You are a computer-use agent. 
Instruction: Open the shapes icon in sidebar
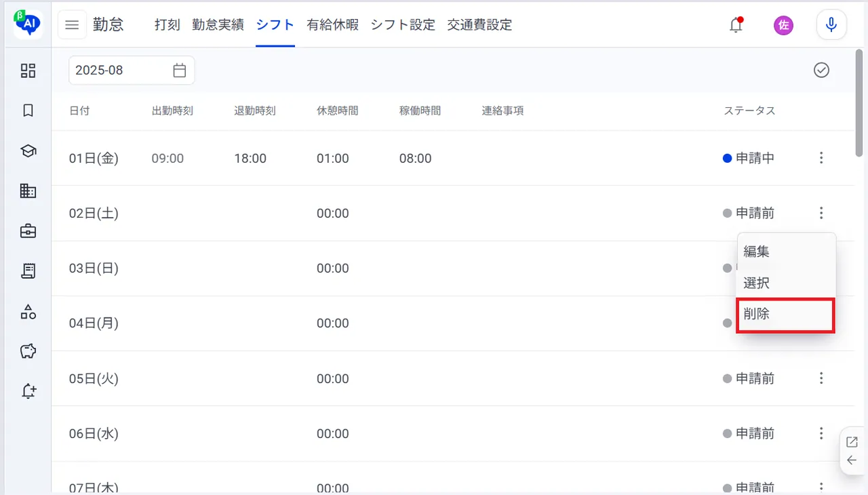pos(28,311)
